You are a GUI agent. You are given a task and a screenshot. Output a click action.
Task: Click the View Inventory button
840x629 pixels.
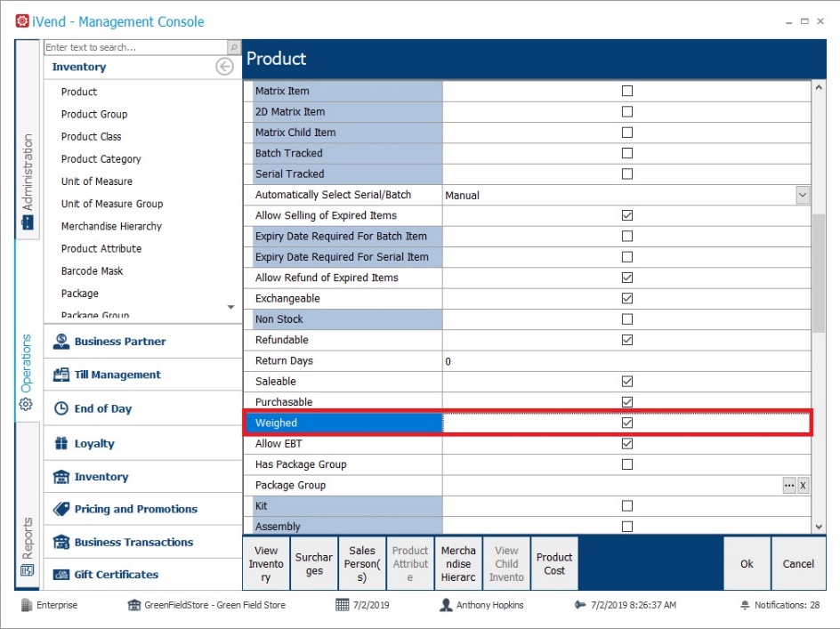(x=266, y=564)
